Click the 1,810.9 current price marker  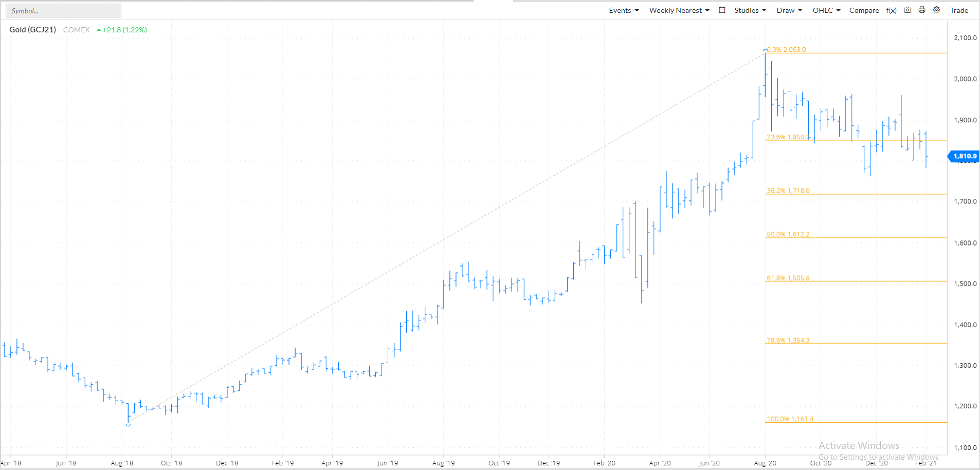tap(964, 156)
